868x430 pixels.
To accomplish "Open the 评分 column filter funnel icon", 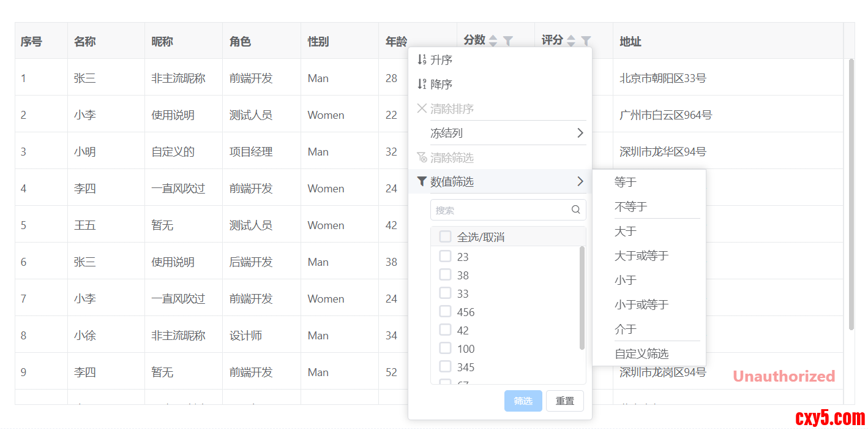I will pyautogui.click(x=586, y=41).
